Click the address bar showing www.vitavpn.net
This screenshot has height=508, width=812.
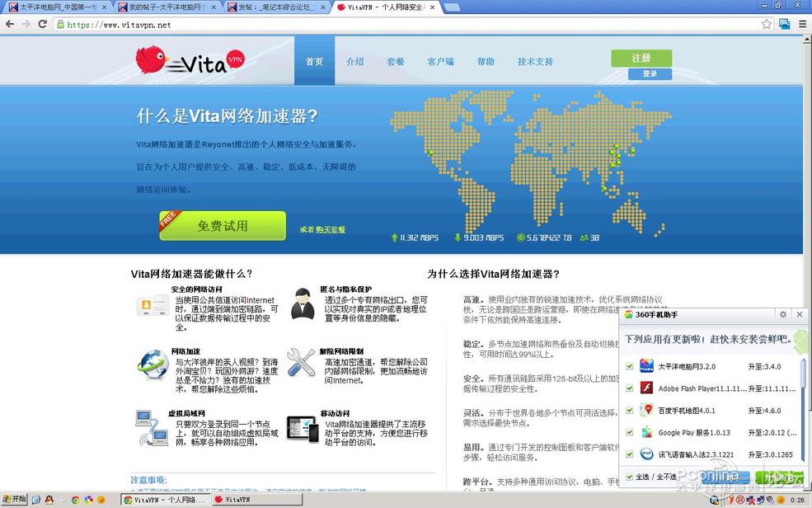pos(409,25)
